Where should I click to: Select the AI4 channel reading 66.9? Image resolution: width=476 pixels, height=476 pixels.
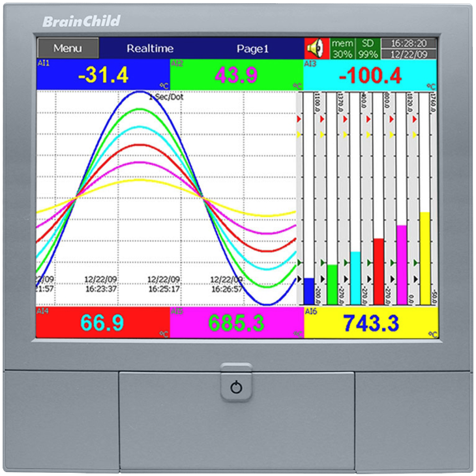[x=102, y=323]
